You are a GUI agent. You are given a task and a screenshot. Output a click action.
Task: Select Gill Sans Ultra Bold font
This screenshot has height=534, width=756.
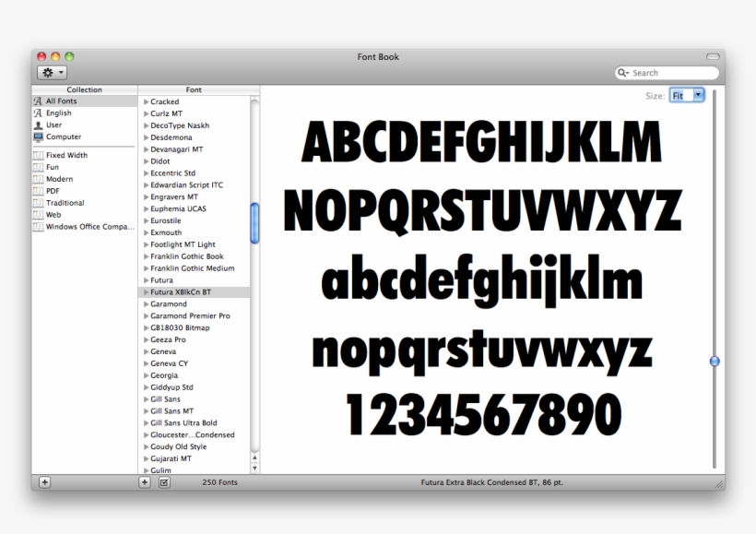[x=183, y=423]
